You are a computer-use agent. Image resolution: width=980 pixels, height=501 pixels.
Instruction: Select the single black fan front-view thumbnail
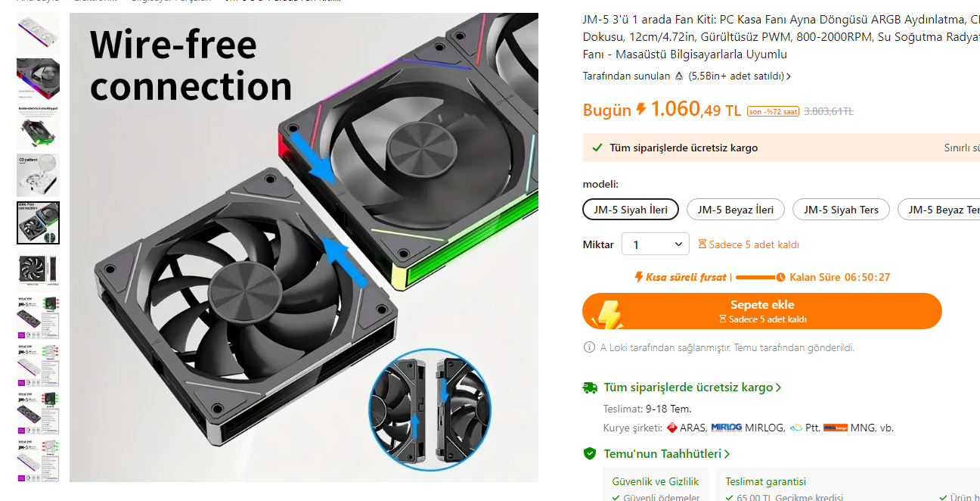(38, 269)
